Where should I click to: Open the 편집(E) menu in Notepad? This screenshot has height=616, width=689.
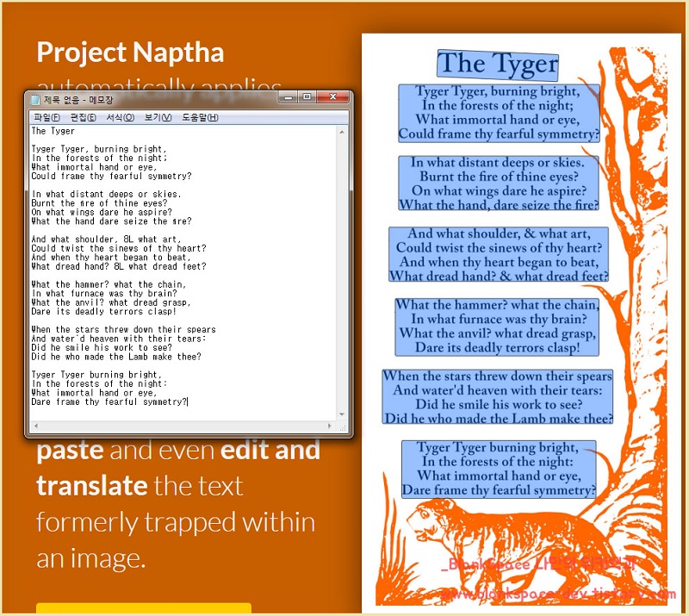pyautogui.click(x=83, y=117)
